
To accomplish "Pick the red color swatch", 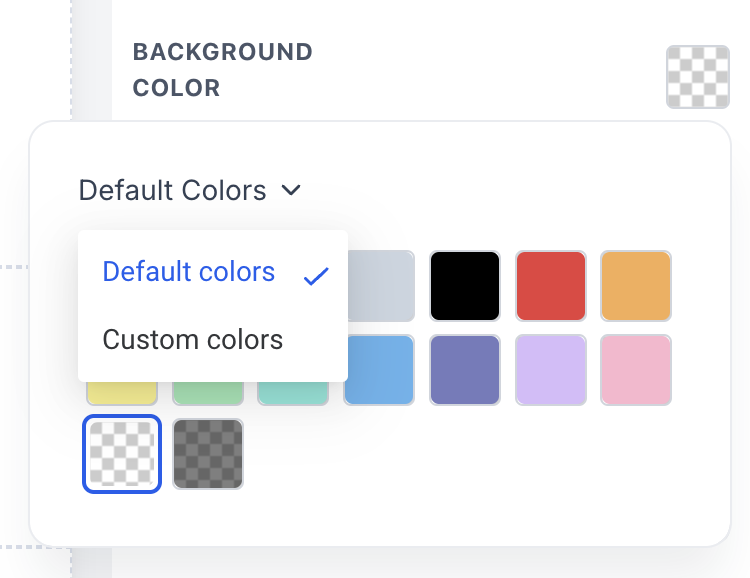I will (x=550, y=286).
